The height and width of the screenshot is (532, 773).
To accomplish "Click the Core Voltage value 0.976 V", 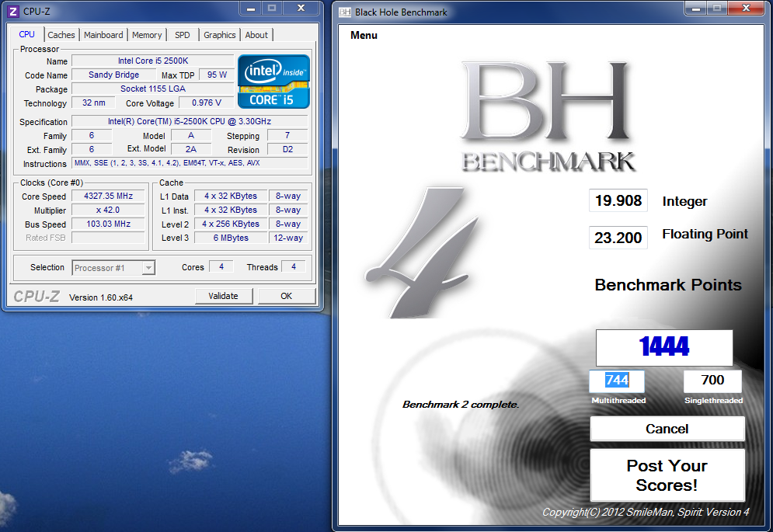I will pyautogui.click(x=207, y=103).
